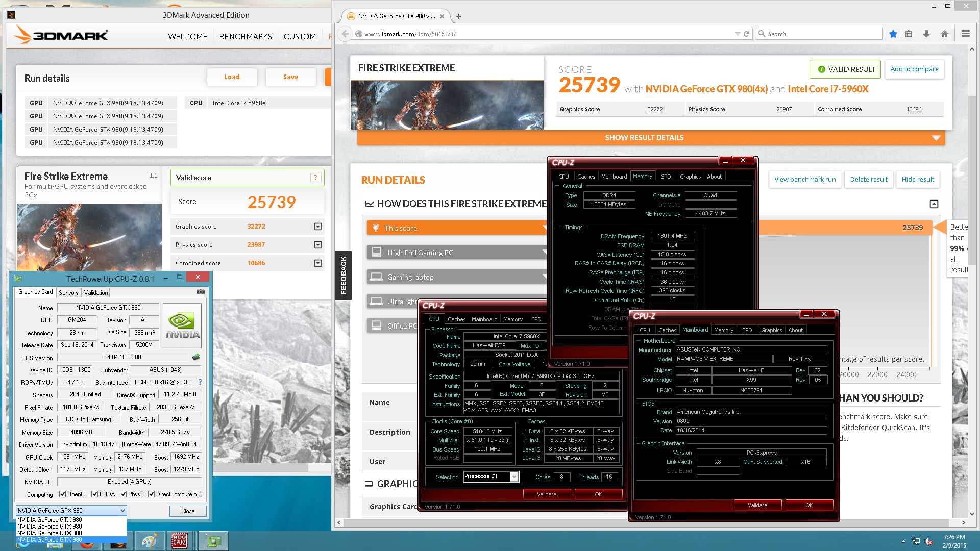Open Graphics tab in Mainboard CPU-Z window

771,330
